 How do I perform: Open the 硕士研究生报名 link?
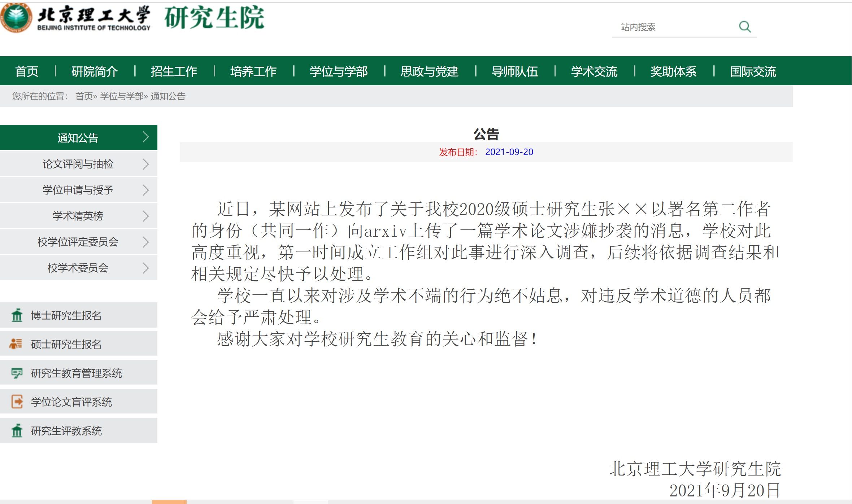pyautogui.click(x=79, y=344)
